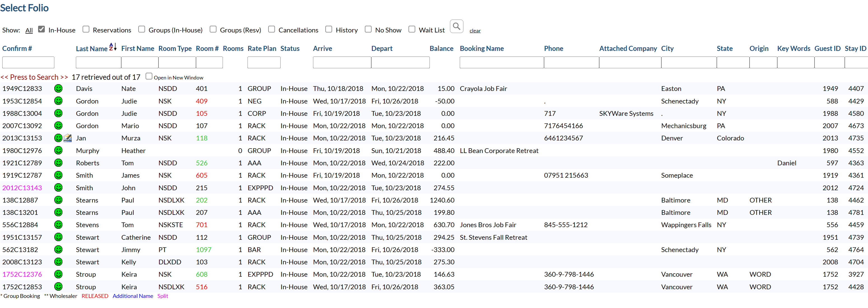The image size is (868, 308).
Task: Click the green smiley for Stewart Catherine
Action: pyautogui.click(x=58, y=237)
